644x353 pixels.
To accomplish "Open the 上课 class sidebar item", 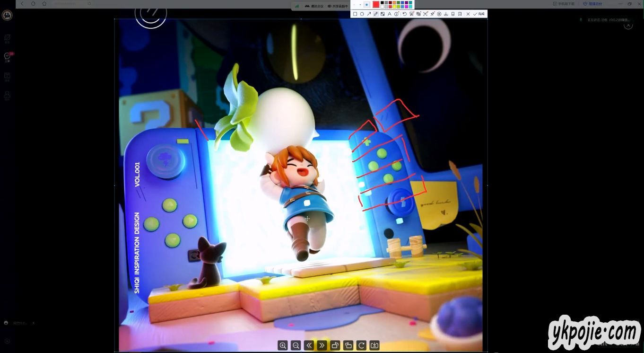I will pos(7,57).
